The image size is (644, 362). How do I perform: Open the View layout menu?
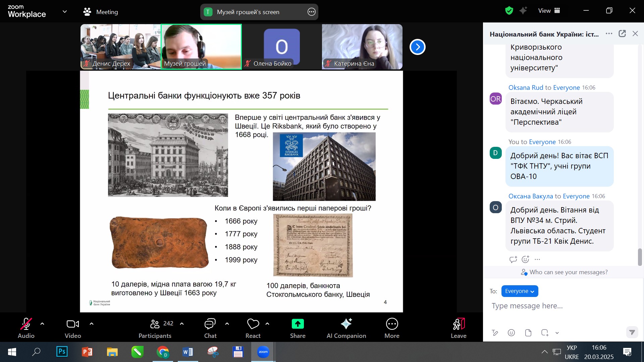click(x=549, y=11)
